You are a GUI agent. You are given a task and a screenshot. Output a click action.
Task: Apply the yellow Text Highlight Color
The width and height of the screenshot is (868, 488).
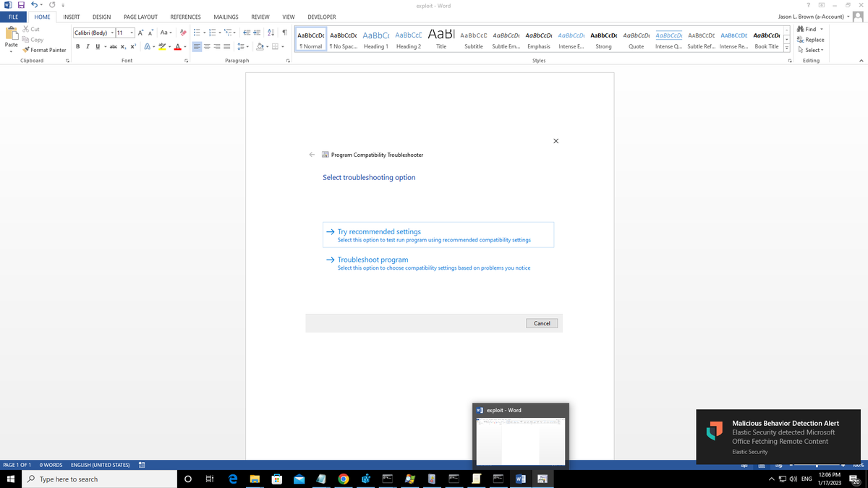pyautogui.click(x=161, y=46)
